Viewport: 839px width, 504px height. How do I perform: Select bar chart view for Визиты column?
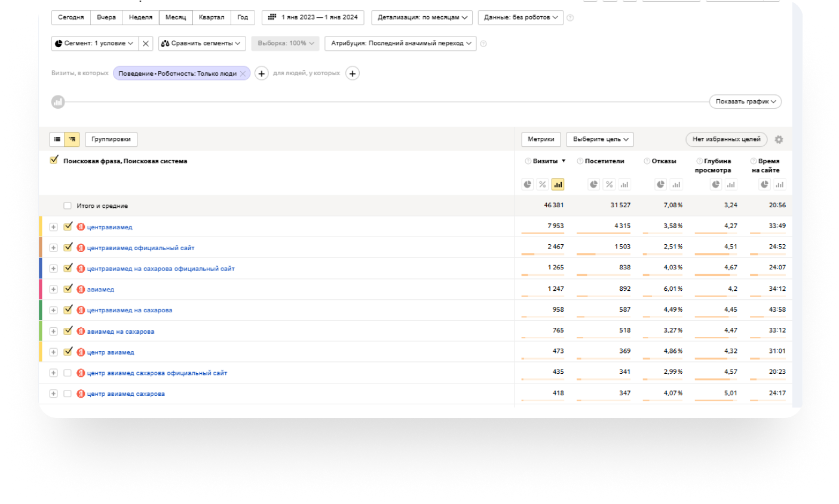click(x=558, y=185)
